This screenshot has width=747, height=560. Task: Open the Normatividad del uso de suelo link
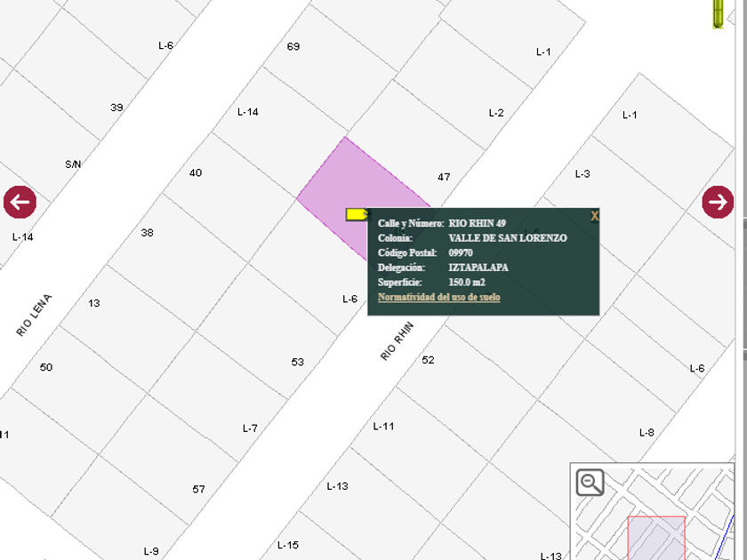click(438, 297)
